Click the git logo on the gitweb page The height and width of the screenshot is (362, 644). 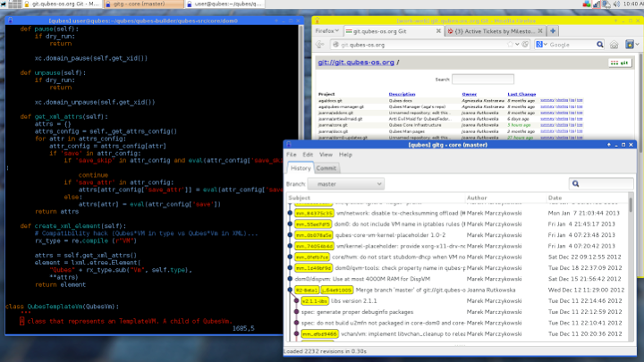(x=618, y=63)
